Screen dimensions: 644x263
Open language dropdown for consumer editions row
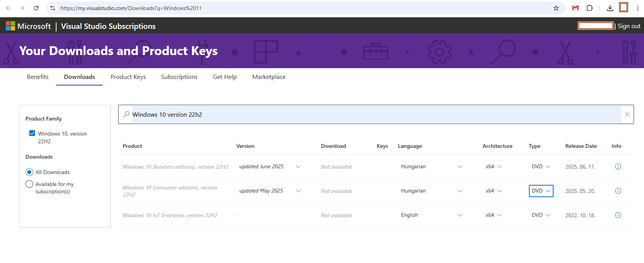tap(432, 191)
